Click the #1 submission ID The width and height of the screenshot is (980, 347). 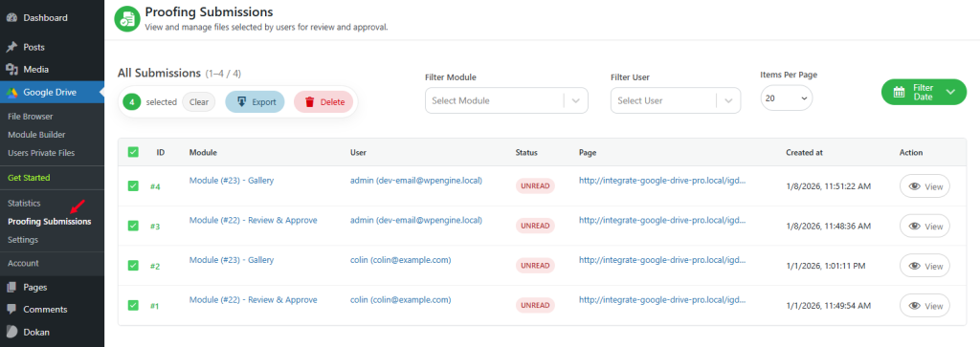click(x=155, y=307)
